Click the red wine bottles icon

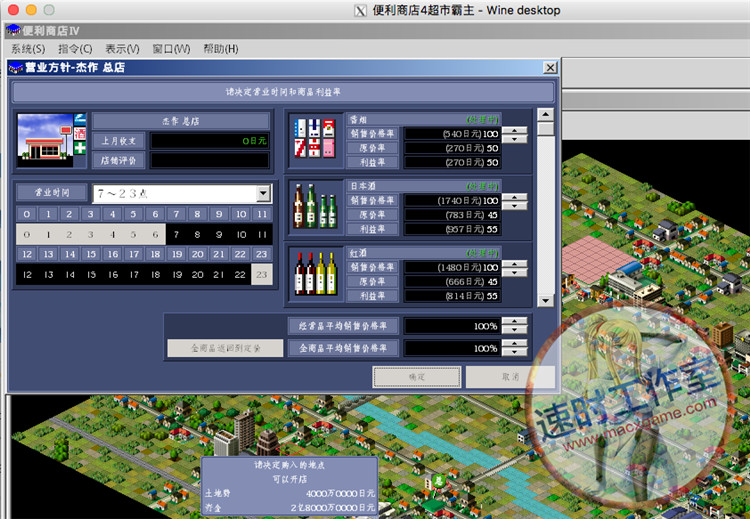314,273
